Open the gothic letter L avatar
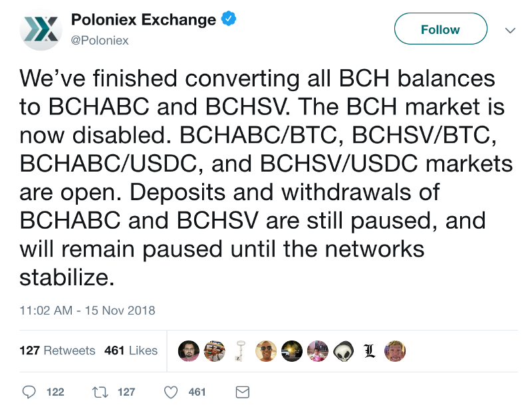532x415 pixels. (x=369, y=351)
